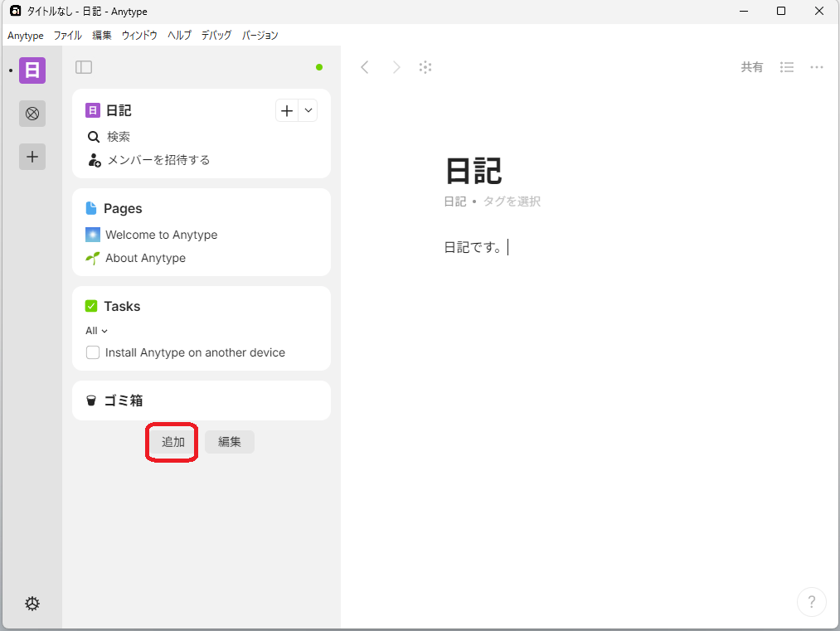
Task: Open the All filter dropdown in Tasks
Action: (x=96, y=331)
